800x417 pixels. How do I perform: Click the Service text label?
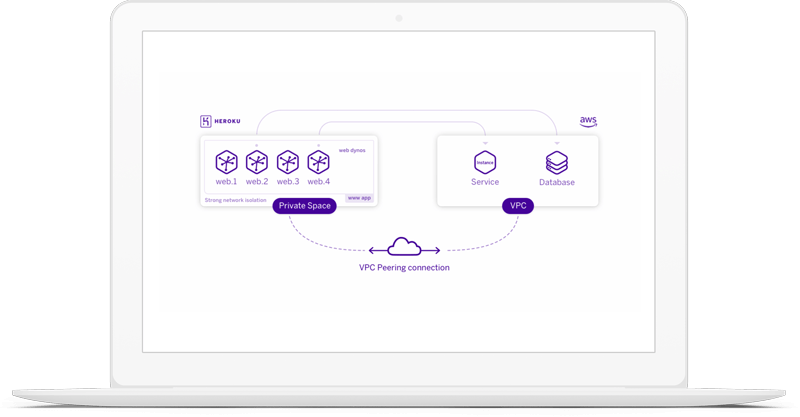click(x=485, y=183)
